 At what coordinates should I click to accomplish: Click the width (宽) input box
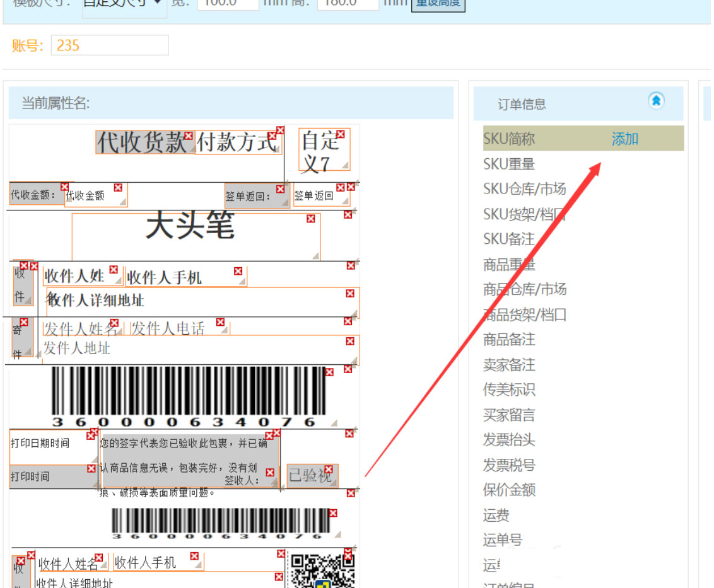click(227, 3)
